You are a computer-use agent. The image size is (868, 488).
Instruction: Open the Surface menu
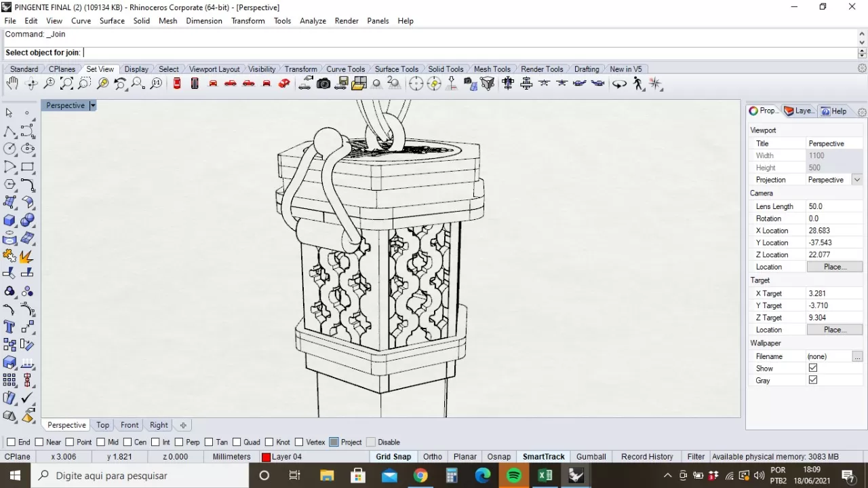[x=112, y=20]
